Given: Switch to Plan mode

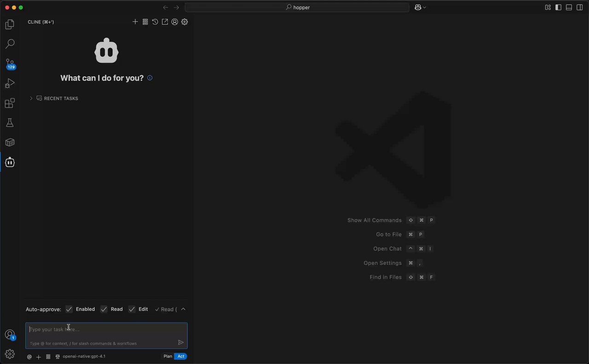Looking at the screenshot, I should tap(168, 356).
